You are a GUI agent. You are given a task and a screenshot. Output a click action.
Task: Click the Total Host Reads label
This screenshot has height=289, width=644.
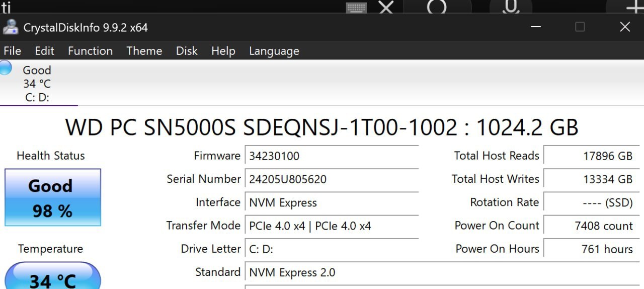pyautogui.click(x=497, y=156)
